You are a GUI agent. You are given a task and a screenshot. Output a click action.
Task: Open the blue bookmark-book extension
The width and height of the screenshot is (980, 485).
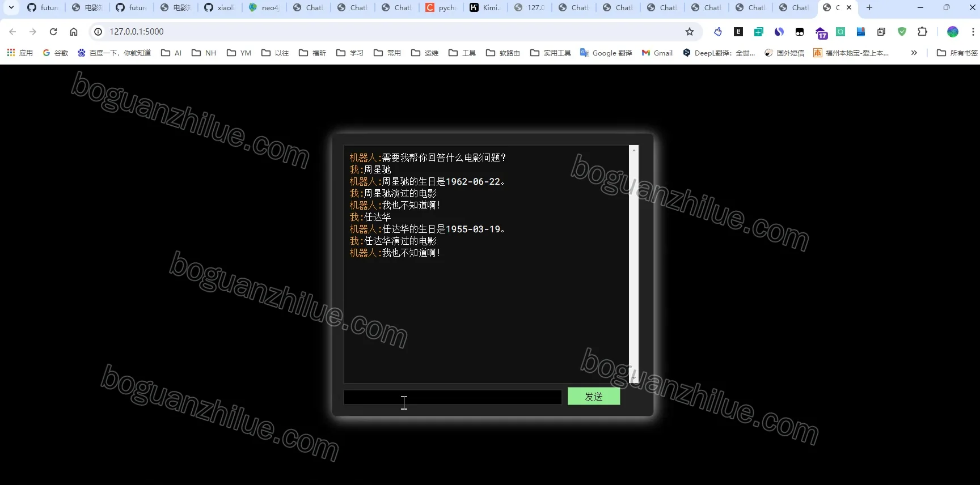click(861, 32)
